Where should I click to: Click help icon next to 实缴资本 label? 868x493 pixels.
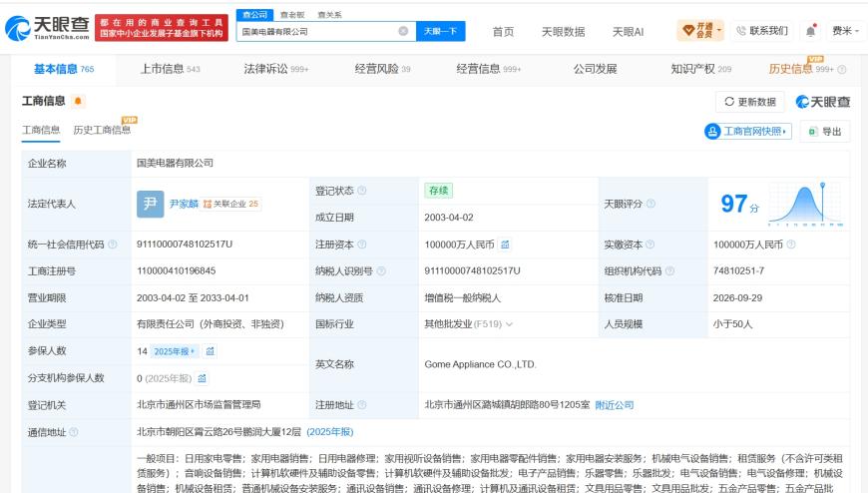(650, 245)
